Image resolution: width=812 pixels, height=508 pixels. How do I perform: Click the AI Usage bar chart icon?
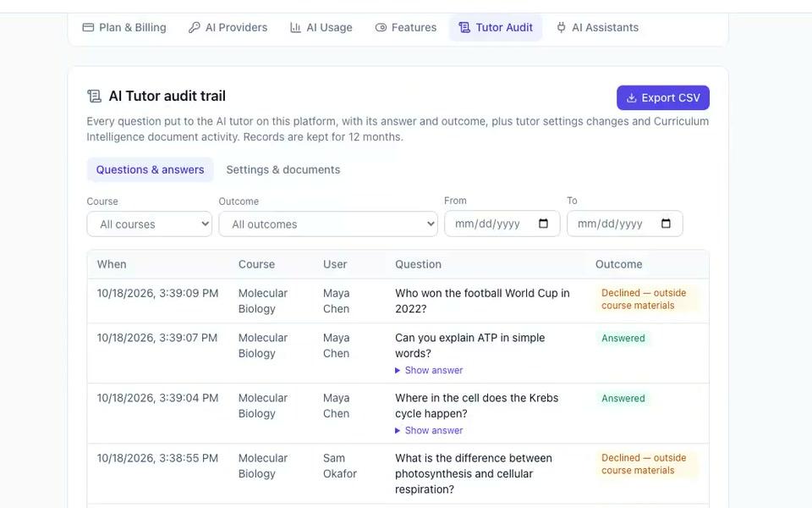pos(295,27)
